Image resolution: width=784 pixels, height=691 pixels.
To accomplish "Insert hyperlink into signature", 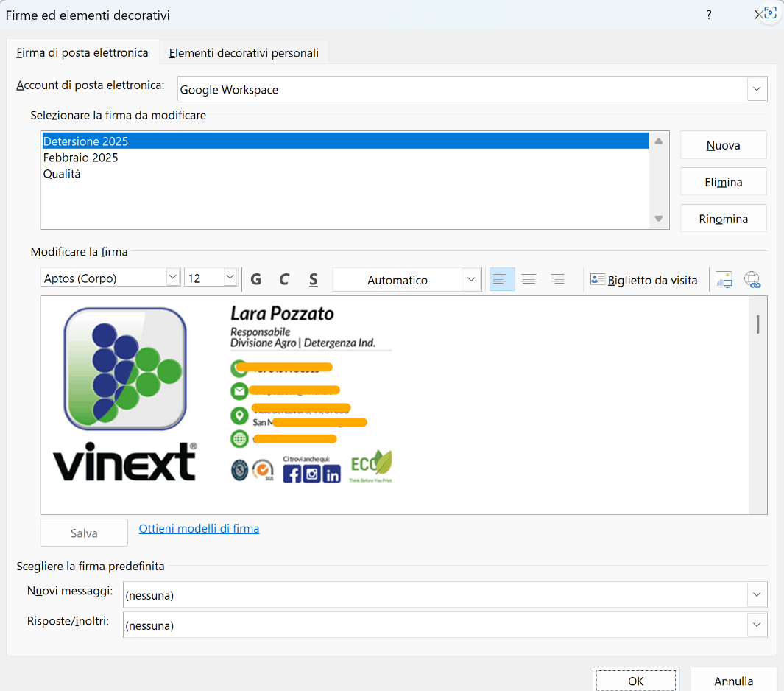I will click(x=752, y=279).
